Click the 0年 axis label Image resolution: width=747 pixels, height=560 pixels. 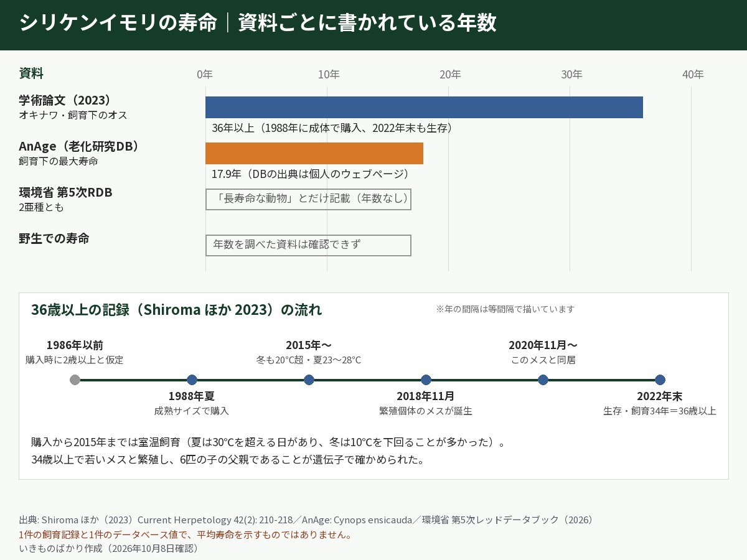(x=205, y=75)
